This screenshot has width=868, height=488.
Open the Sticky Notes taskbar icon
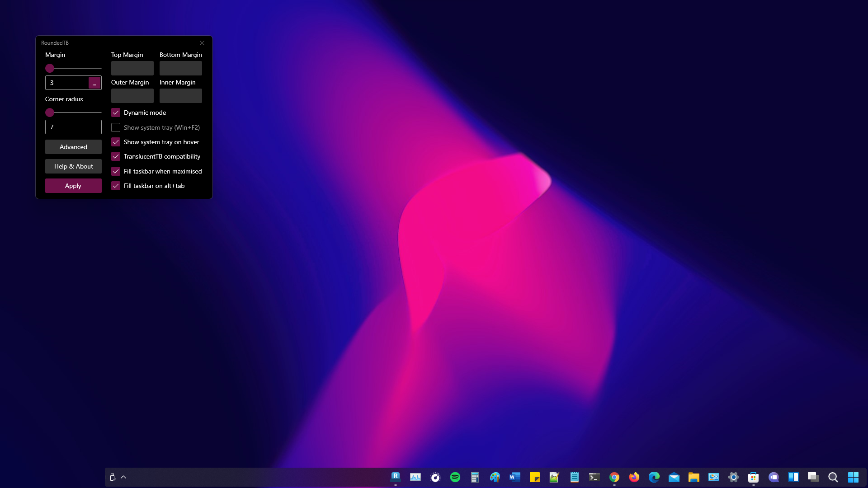(x=534, y=477)
